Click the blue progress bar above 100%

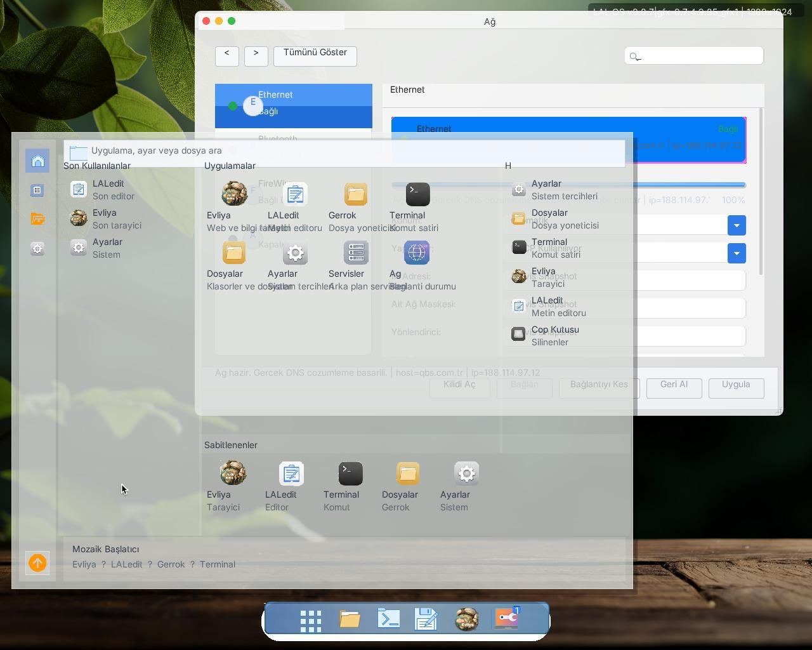coord(568,185)
